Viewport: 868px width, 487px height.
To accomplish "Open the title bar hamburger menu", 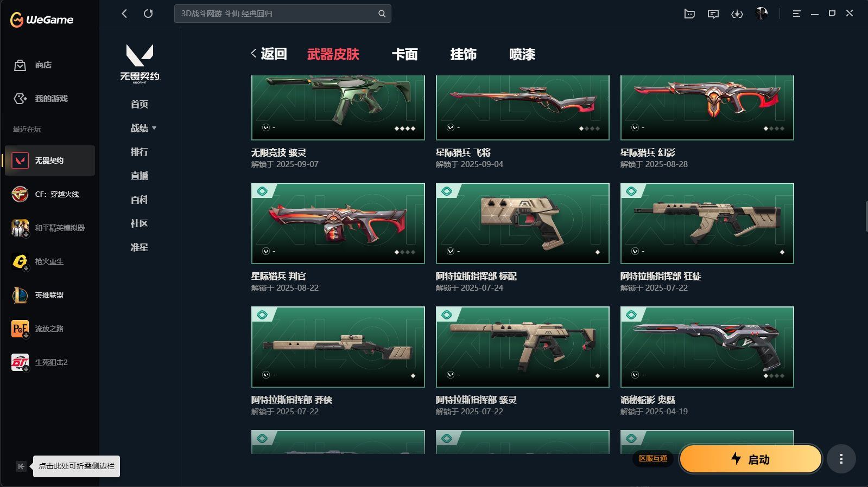I will 796,14.
